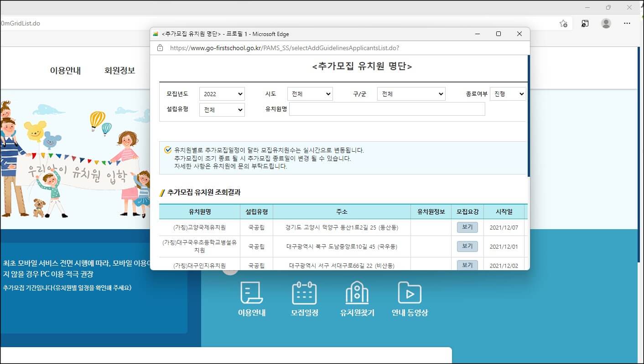Change the 종료여부 status dropdown from 진행
644x364 pixels.
pos(508,93)
